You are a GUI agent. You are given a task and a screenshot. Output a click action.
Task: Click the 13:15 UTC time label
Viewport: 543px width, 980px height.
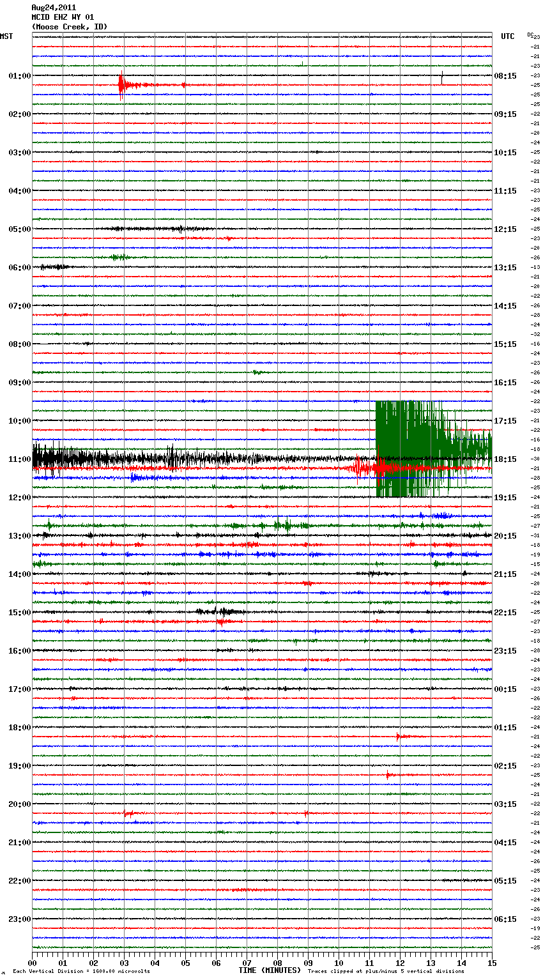(505, 268)
